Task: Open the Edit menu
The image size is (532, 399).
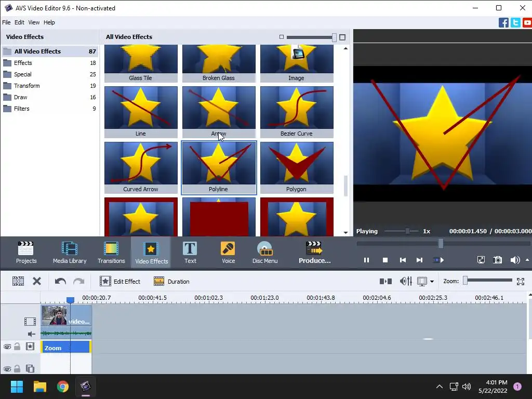Action: click(19, 22)
